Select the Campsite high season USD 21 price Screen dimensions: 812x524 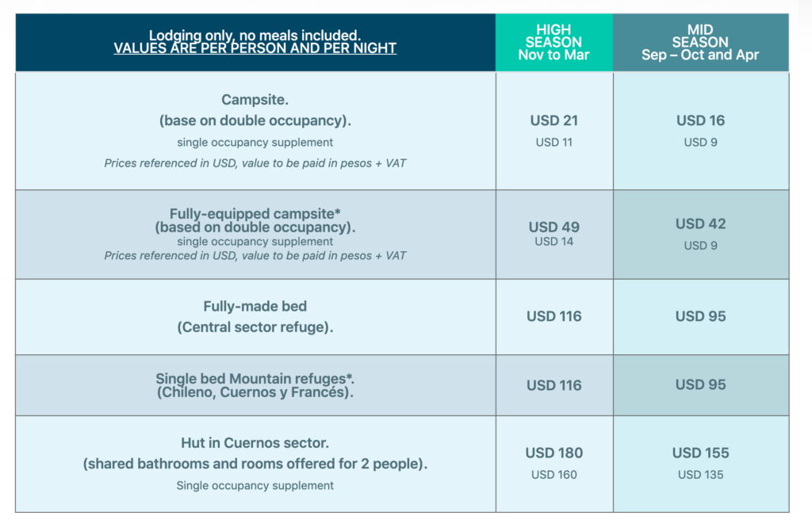[x=553, y=120]
